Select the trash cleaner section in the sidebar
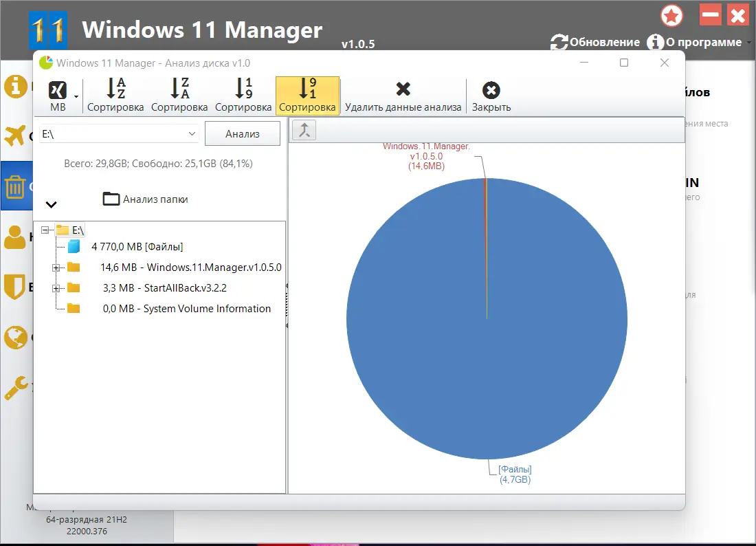This screenshot has height=546, width=756. click(x=15, y=186)
